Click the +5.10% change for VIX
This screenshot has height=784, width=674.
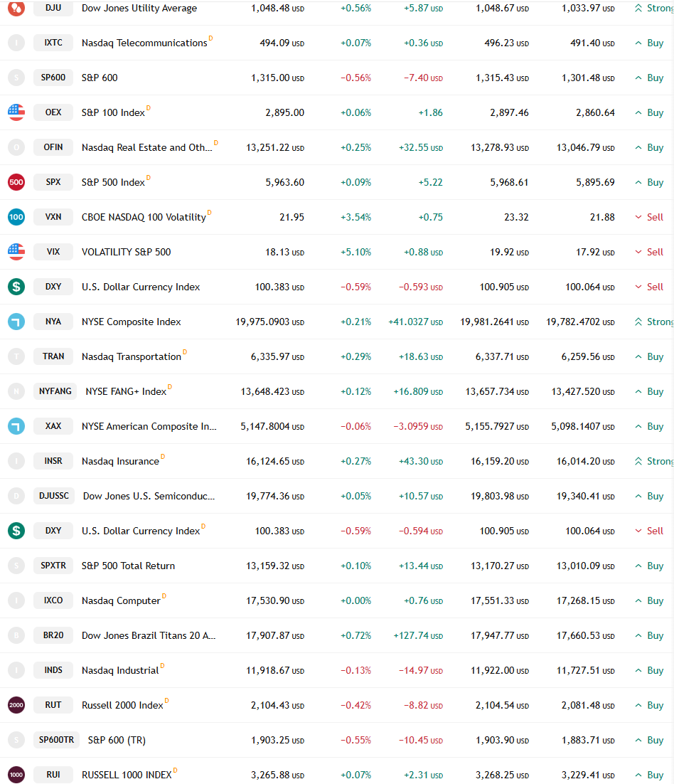coord(355,252)
